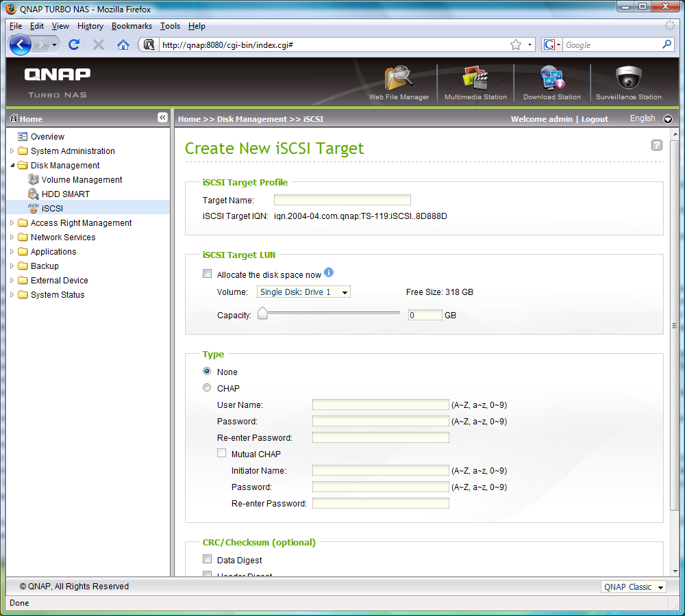Screen dimensions: 685x616
Task: Open Volume Management in the tree
Action: point(82,179)
